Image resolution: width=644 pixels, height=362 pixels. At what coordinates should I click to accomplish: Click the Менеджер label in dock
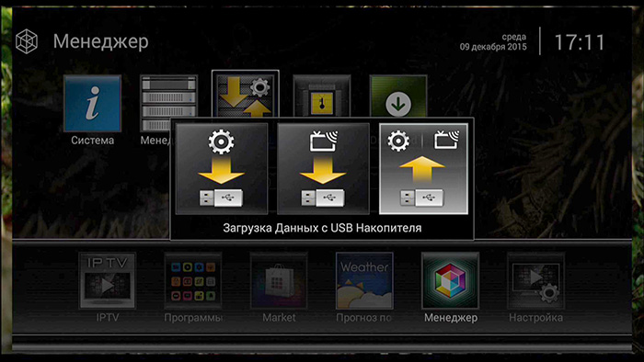(x=451, y=318)
